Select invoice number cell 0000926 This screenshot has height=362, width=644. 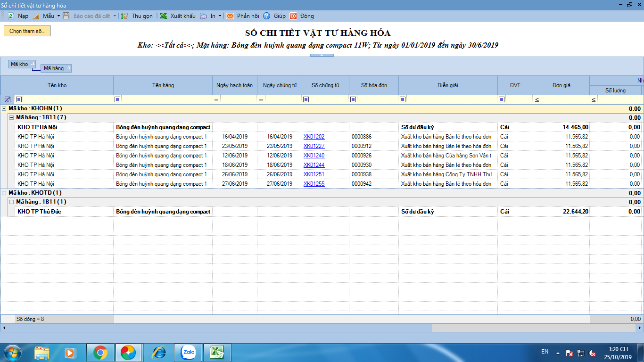click(374, 156)
